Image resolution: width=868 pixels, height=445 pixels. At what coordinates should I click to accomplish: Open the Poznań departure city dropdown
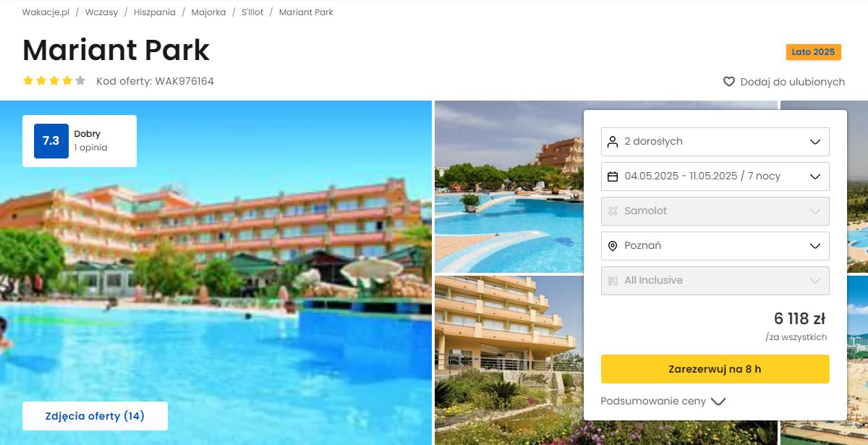coord(715,246)
